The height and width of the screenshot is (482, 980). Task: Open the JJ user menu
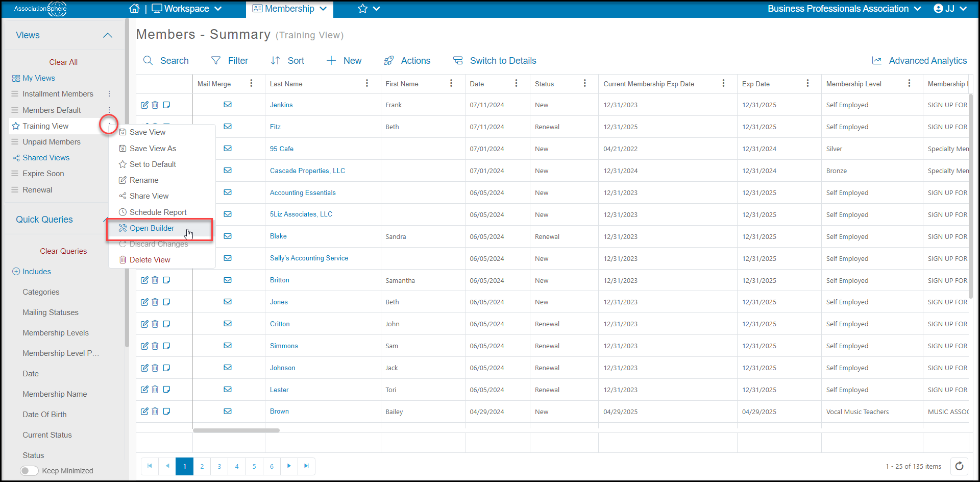pyautogui.click(x=950, y=9)
